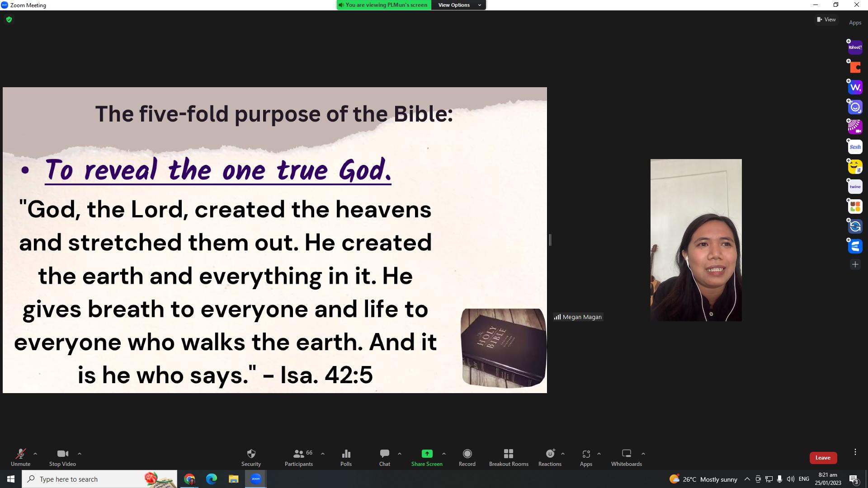Open Chrome from the taskbar

click(189, 479)
